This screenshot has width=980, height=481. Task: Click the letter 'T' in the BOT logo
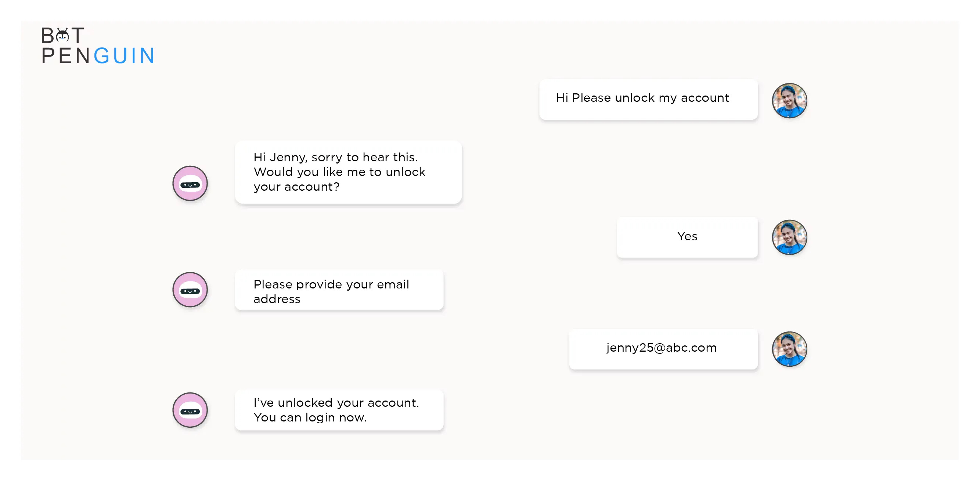pyautogui.click(x=78, y=35)
